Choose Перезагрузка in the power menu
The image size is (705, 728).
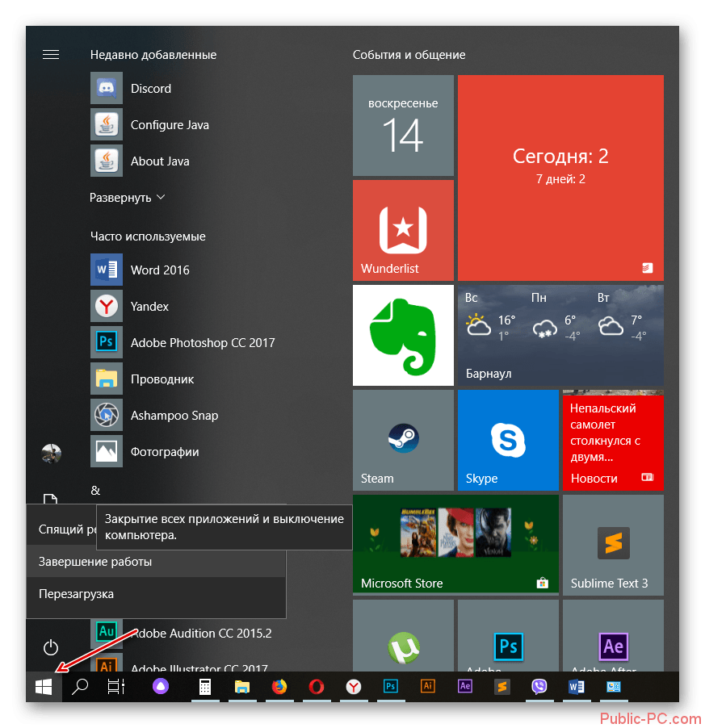(x=76, y=594)
